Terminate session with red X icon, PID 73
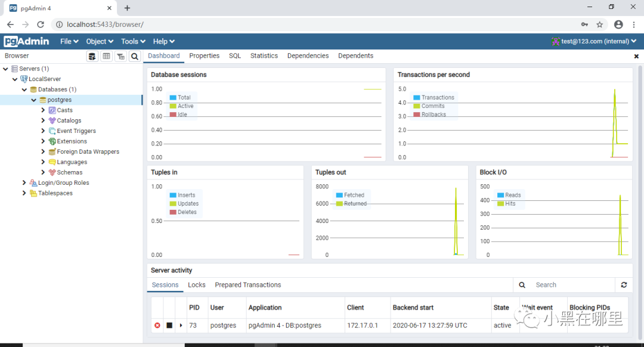The image size is (644, 347). pos(157,325)
